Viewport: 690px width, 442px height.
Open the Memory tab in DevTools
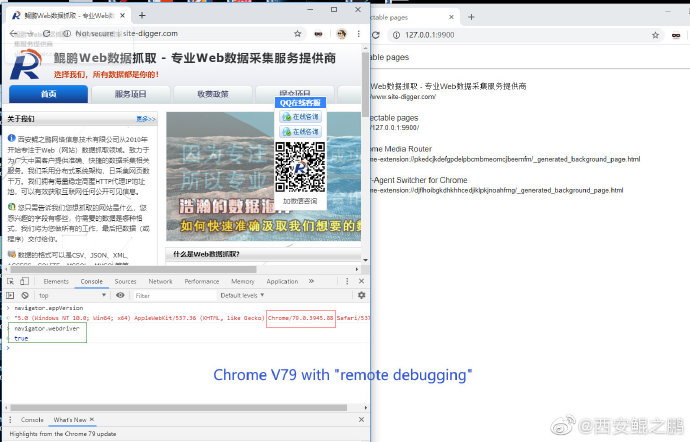(243, 281)
